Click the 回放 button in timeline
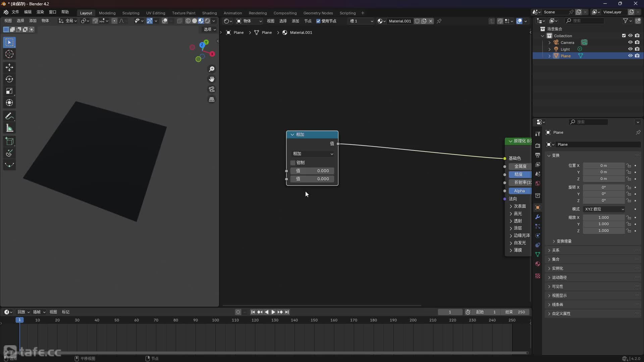The height and width of the screenshot is (362, 644). pyautogui.click(x=23, y=312)
